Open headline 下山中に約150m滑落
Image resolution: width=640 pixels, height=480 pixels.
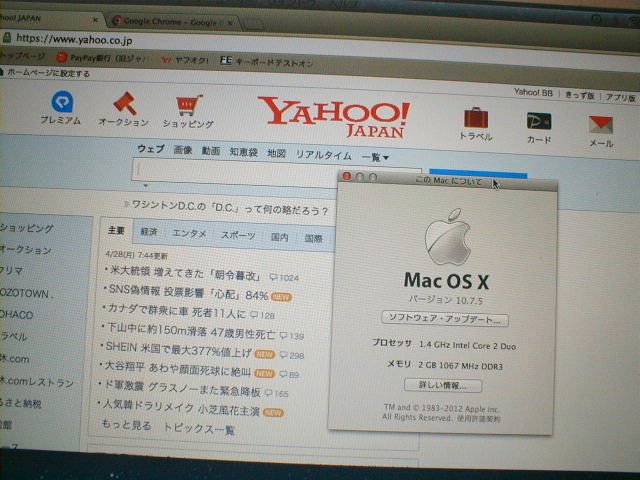pyautogui.click(x=191, y=331)
